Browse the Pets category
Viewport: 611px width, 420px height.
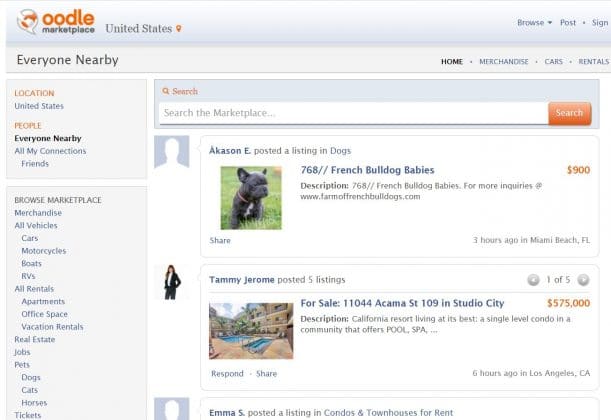[22, 365]
